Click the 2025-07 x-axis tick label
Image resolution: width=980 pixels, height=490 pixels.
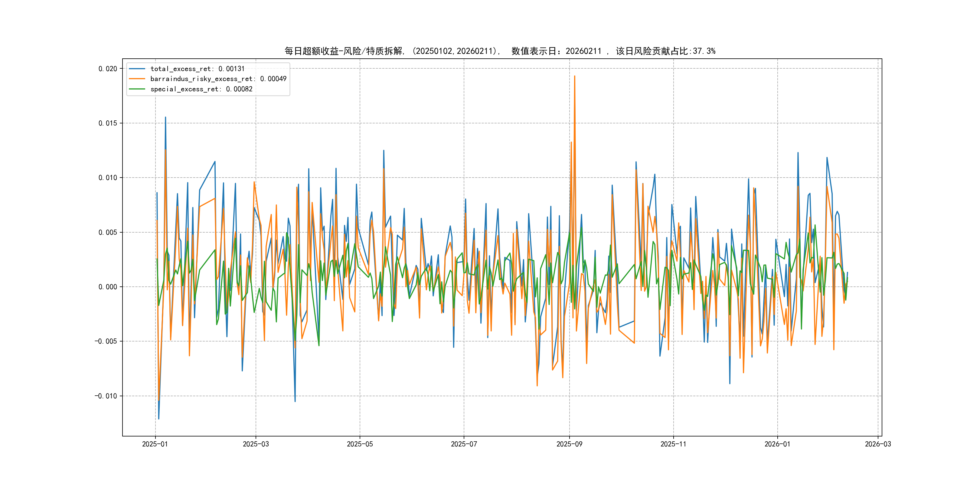464,444
